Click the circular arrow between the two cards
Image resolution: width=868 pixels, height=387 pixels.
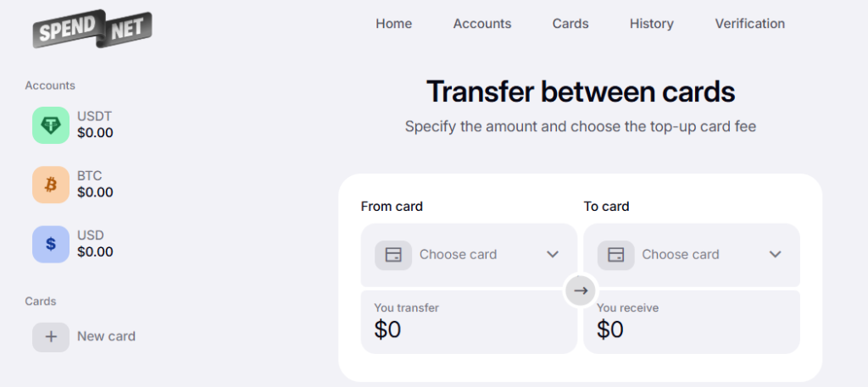580,290
